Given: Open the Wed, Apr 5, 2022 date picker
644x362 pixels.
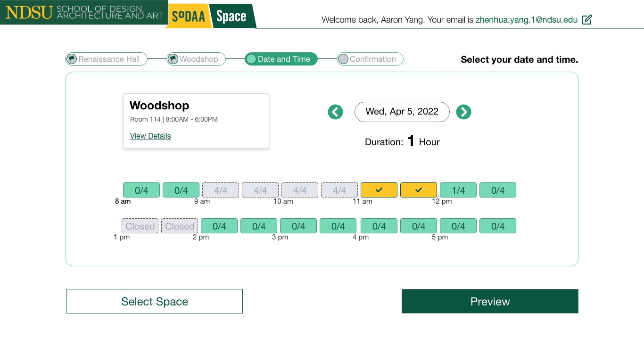Looking at the screenshot, I should [402, 112].
